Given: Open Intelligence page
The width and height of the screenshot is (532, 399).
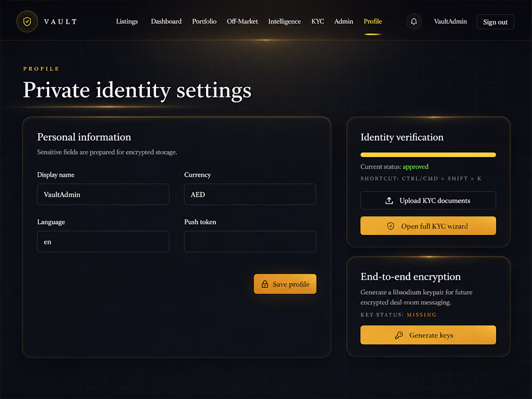Looking at the screenshot, I should tap(284, 21).
